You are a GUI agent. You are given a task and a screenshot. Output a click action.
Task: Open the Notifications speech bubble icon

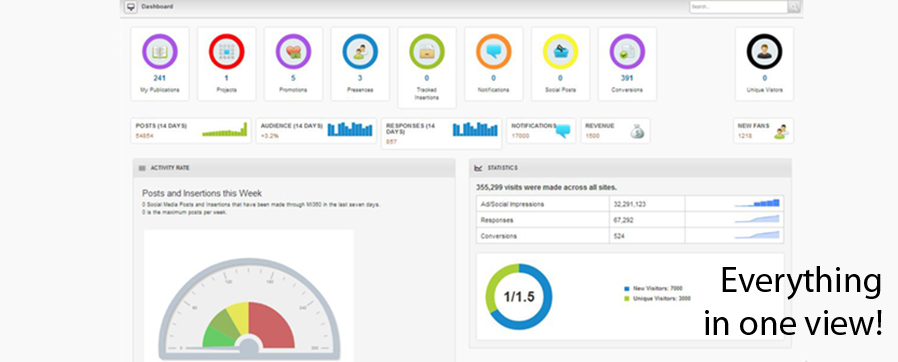[x=494, y=52]
